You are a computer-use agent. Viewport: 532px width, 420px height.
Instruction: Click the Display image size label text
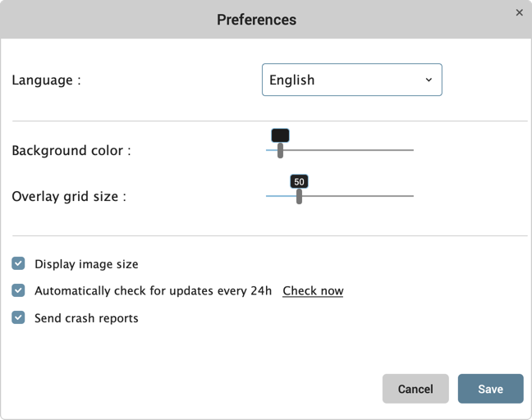point(86,264)
